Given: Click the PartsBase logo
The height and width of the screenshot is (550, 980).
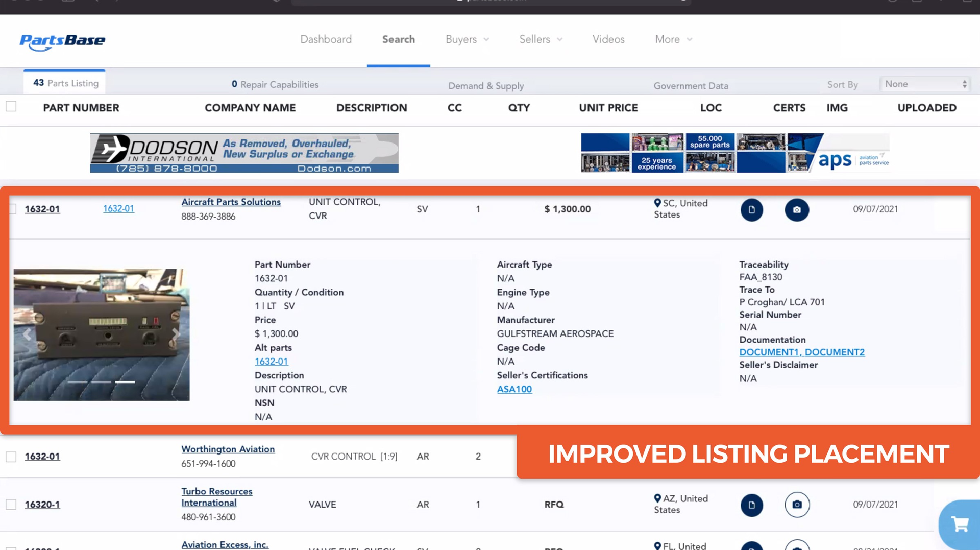Looking at the screenshot, I should [62, 41].
